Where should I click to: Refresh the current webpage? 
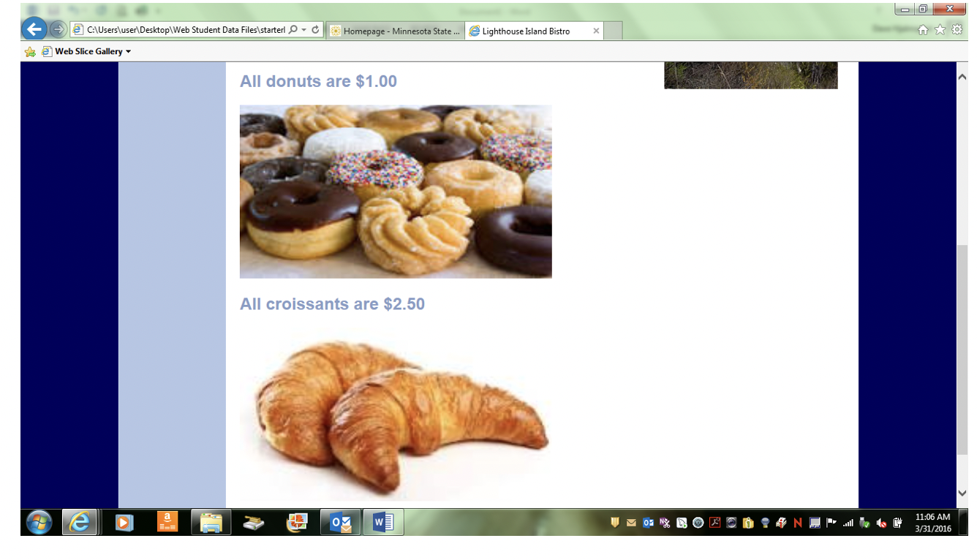coord(316,29)
